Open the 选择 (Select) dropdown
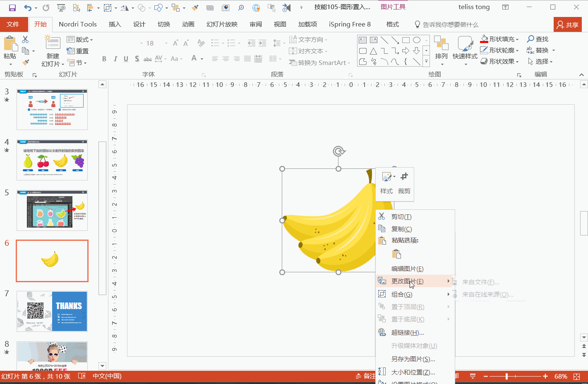 pyautogui.click(x=540, y=61)
